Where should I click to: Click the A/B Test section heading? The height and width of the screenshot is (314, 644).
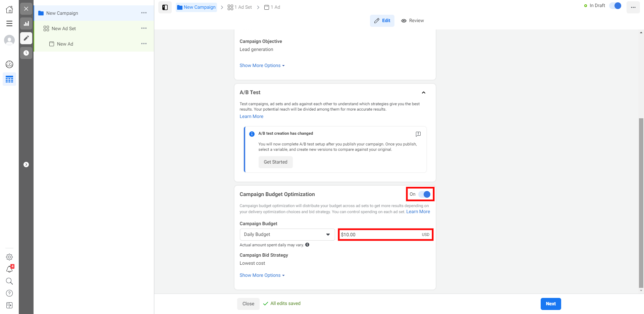coord(250,92)
